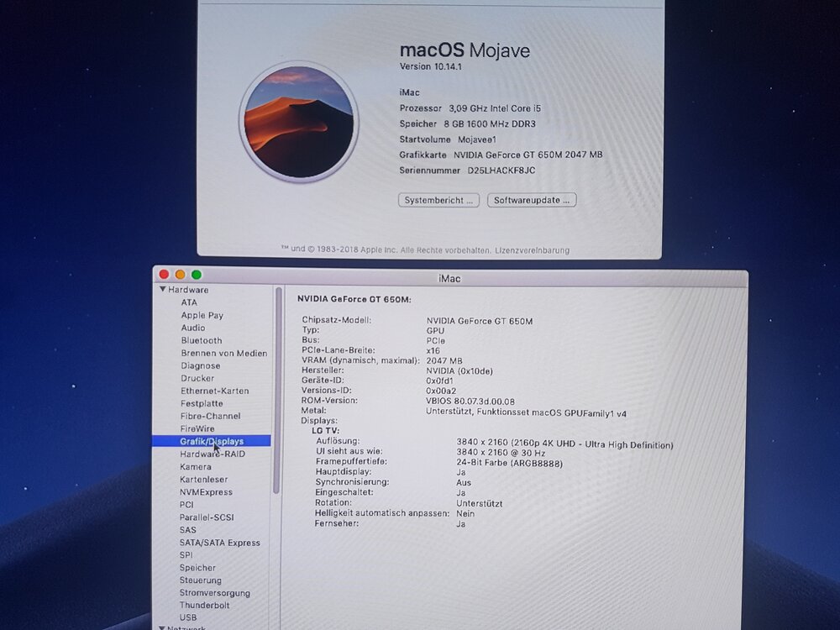The width and height of the screenshot is (840, 630).
Task: Click the Softwareupdate button
Action: (532, 200)
